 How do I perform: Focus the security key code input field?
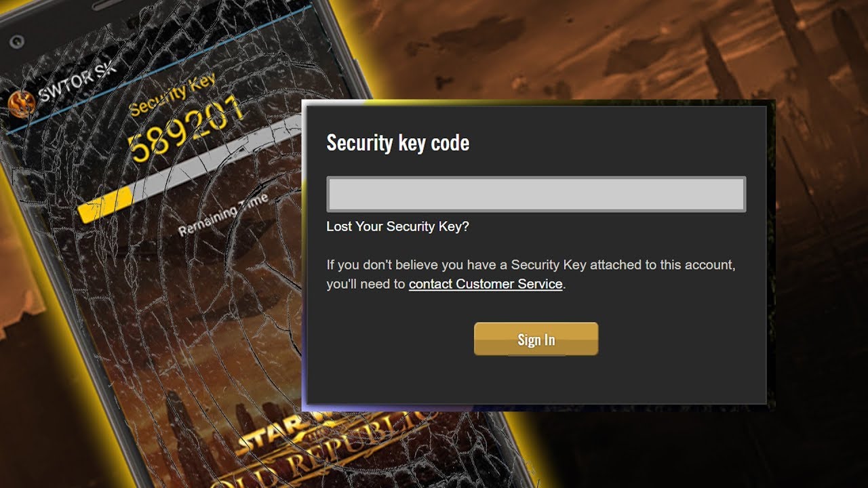[536, 195]
